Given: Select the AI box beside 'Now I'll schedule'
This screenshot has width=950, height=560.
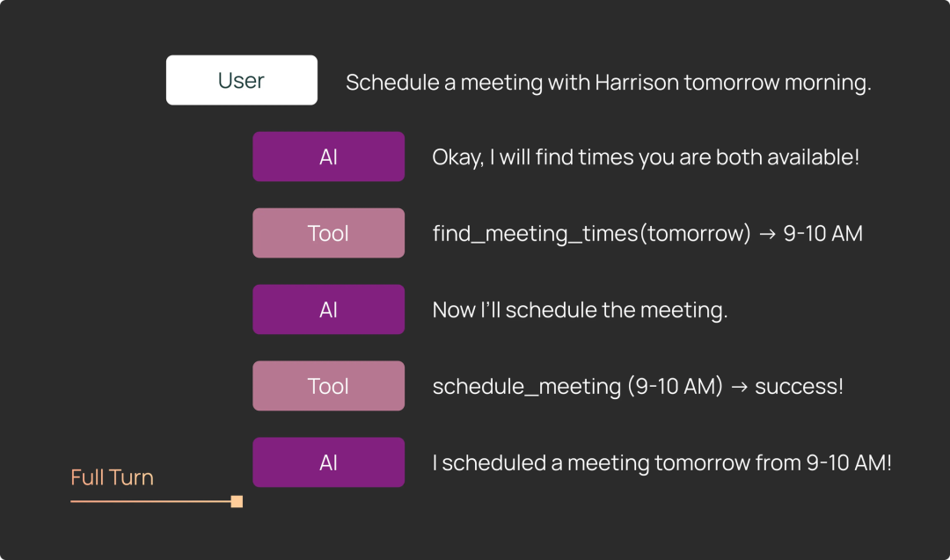Looking at the screenshot, I should point(328,309).
